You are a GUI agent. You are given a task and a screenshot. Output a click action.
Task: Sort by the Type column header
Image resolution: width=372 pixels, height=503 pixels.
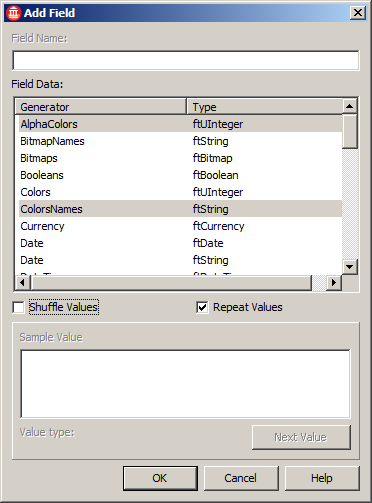(x=265, y=107)
